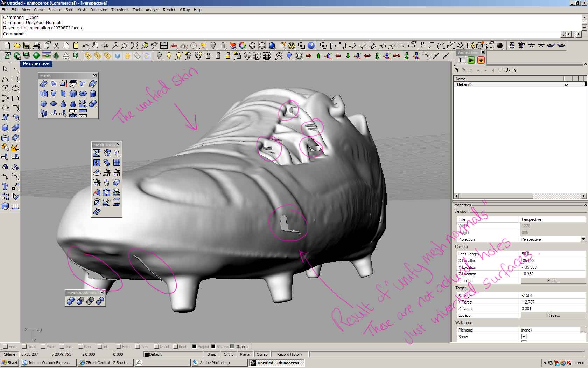Viewport: 588px width, 368px height.
Task: Toggle the Disable osnap checkbox
Action: [x=232, y=347]
